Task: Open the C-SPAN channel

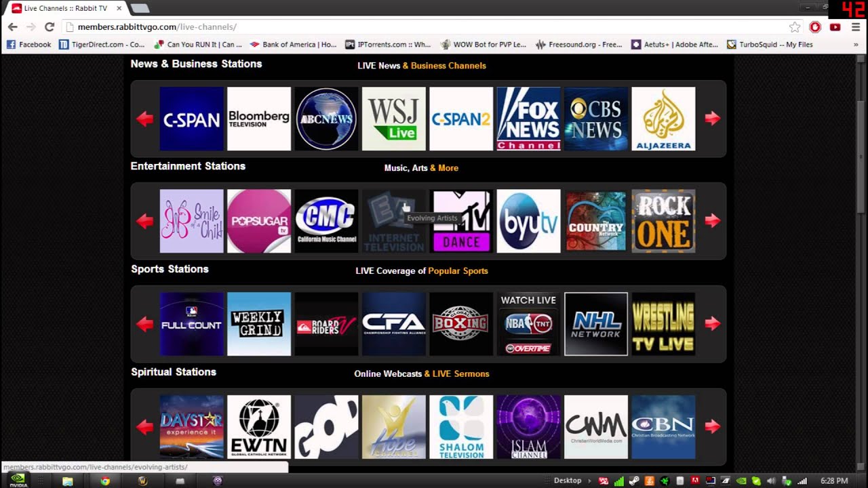Action: click(x=191, y=119)
